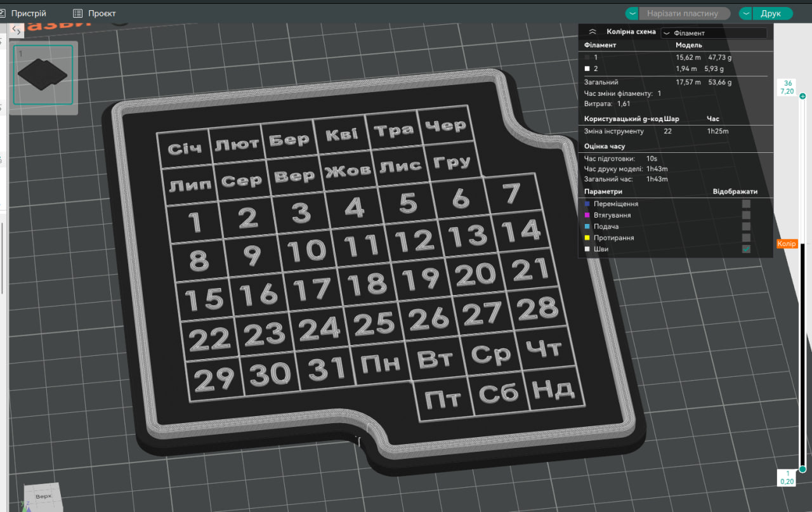Click the orange Колір marker on slider

[787, 244]
